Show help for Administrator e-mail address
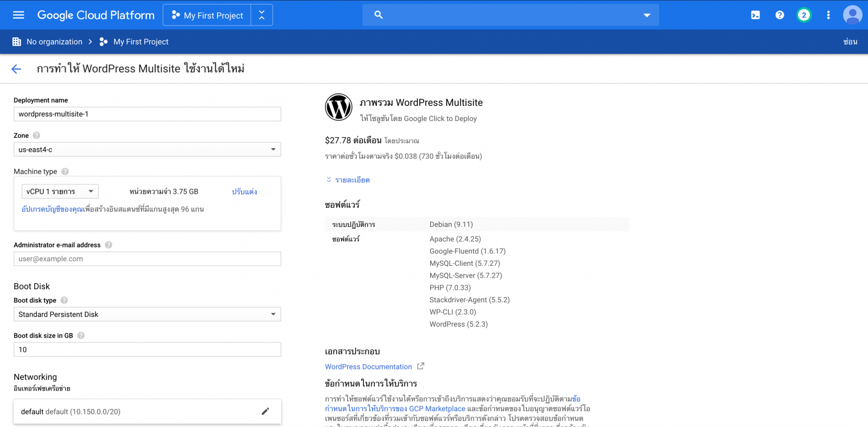The width and height of the screenshot is (868, 427). point(108,245)
